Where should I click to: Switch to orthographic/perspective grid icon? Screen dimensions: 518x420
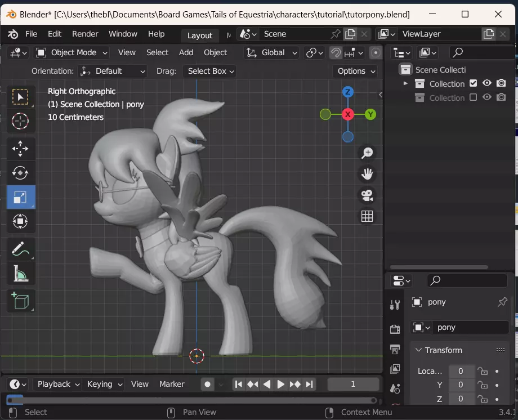point(367,216)
